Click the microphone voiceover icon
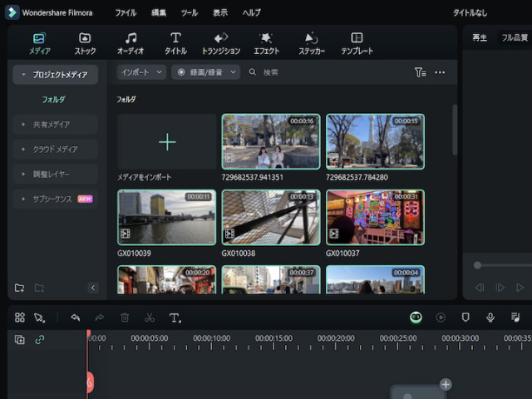This screenshot has width=532, height=399. click(490, 318)
